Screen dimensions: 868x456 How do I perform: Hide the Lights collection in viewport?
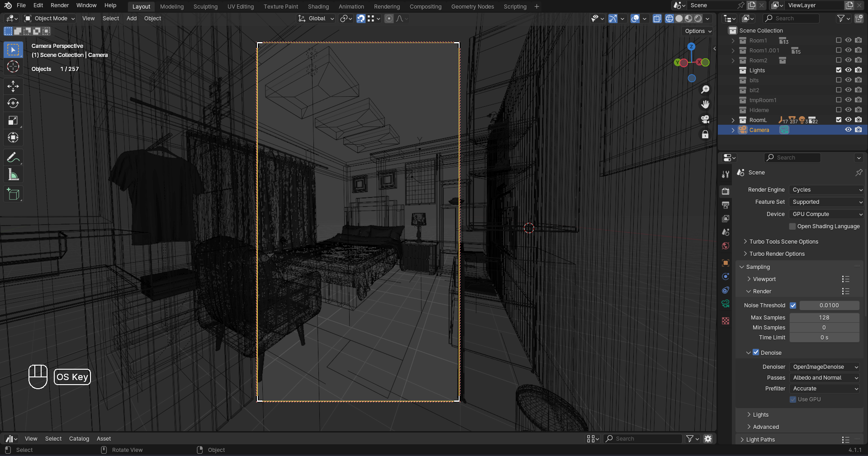click(x=849, y=70)
